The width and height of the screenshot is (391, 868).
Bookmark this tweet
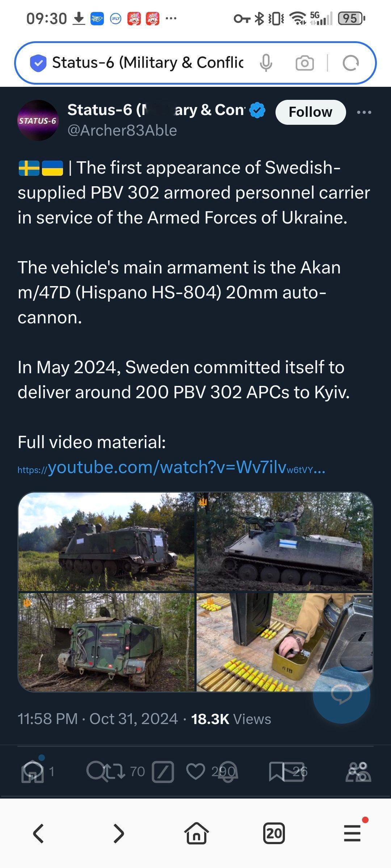pyautogui.click(x=277, y=771)
